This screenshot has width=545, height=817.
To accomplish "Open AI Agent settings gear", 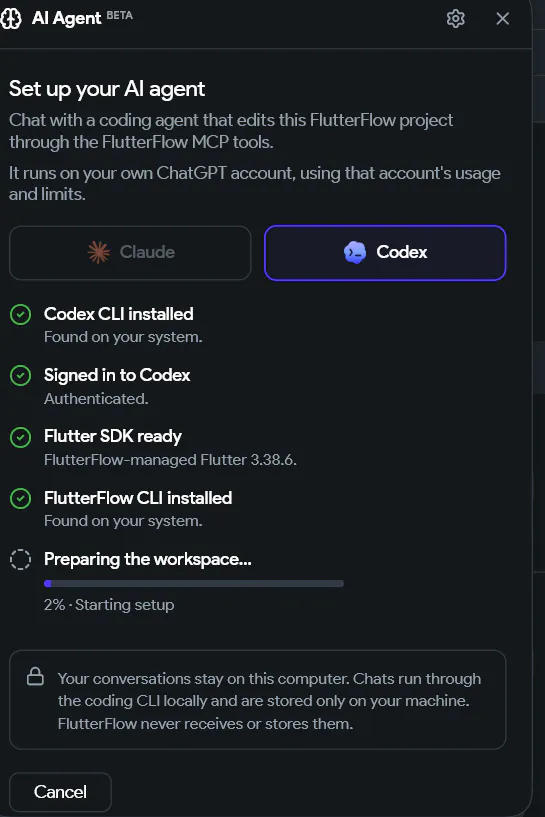I will [455, 18].
